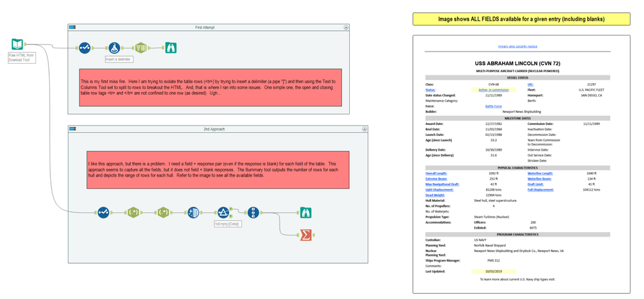Select the yellow Image shows ALL FIELDS comment
644x299 pixels.
coord(521,19)
